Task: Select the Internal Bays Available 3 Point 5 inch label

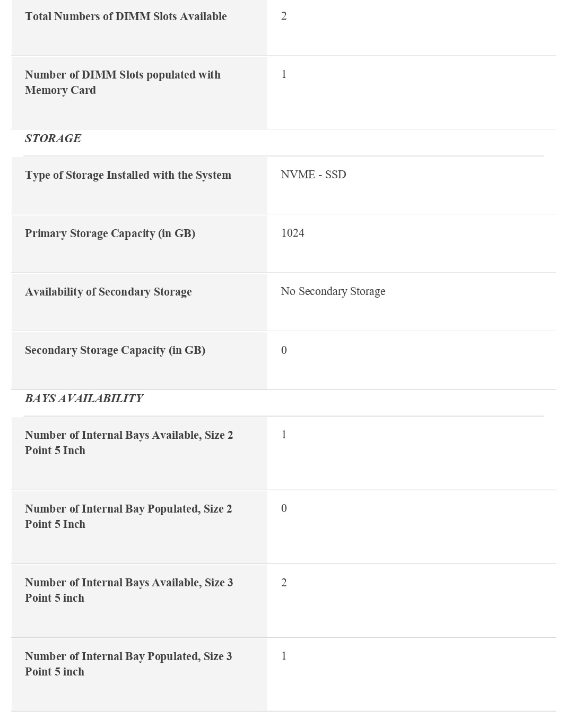Action: coord(129,590)
